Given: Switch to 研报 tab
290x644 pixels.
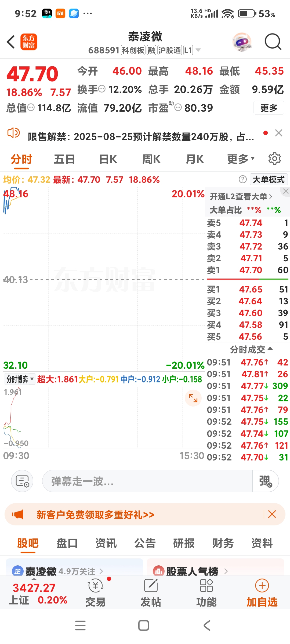Looking at the screenshot, I should tap(184, 543).
